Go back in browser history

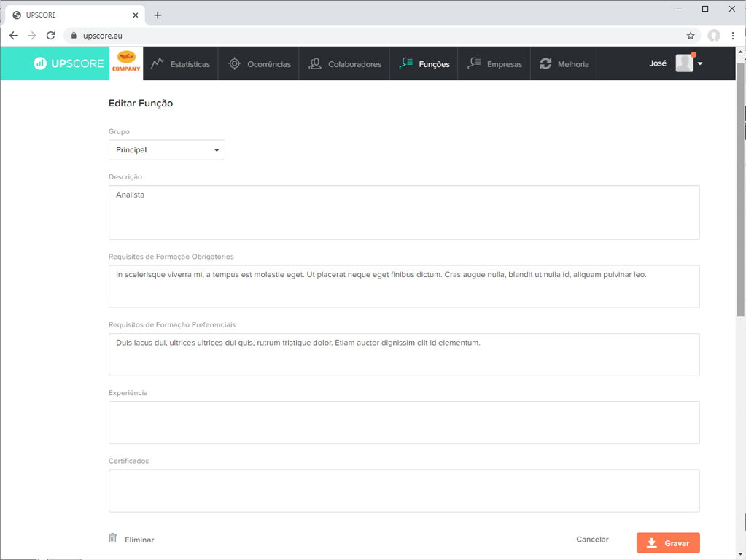[13, 36]
